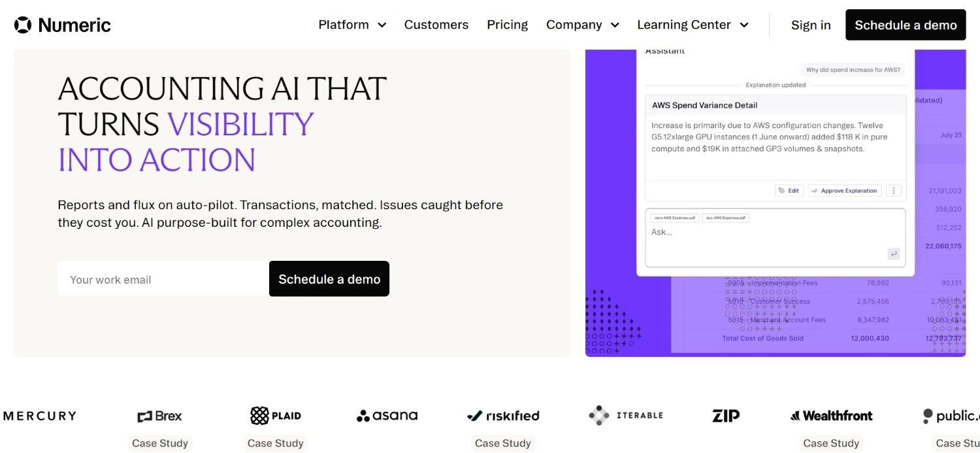Screen dimensions: 980x453
Task: Expand the Company dropdown menu
Action: pyautogui.click(x=583, y=25)
